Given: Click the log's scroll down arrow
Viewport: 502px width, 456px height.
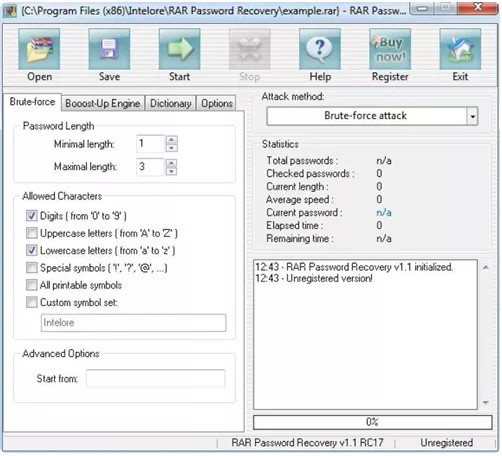Looking at the screenshot, I should [x=486, y=403].
